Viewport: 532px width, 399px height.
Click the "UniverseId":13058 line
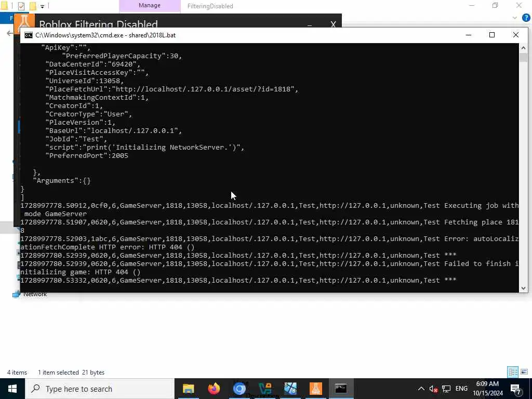point(85,81)
